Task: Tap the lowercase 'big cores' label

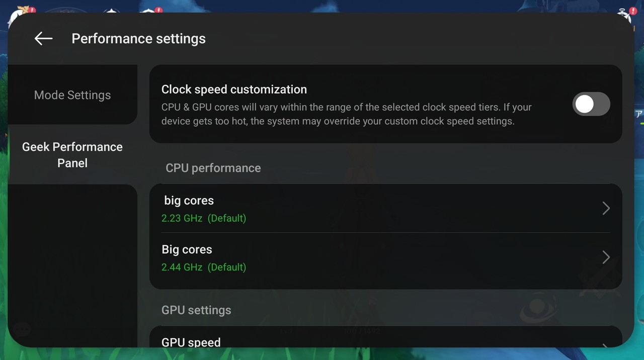Action: (x=189, y=201)
